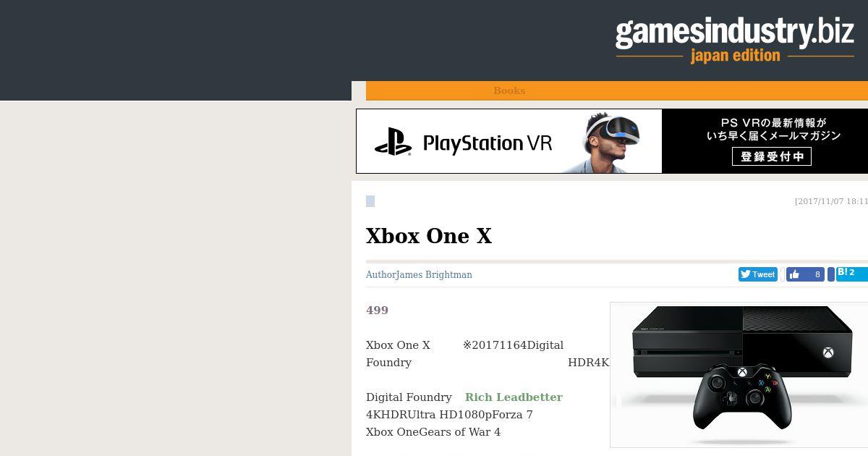868x456 pixels.
Task: Click the Japanese registration button in PS VR ad
Action: tap(772, 156)
